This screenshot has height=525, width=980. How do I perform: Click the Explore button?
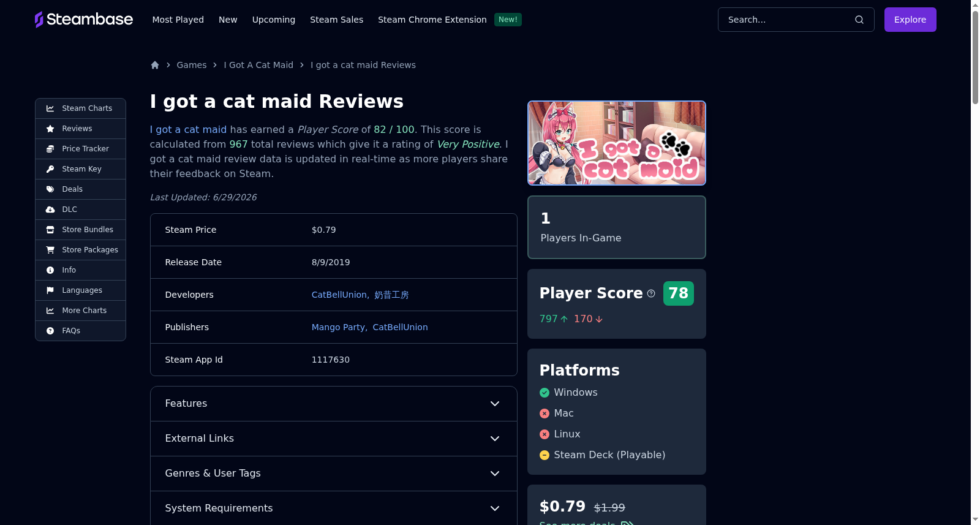[910, 20]
